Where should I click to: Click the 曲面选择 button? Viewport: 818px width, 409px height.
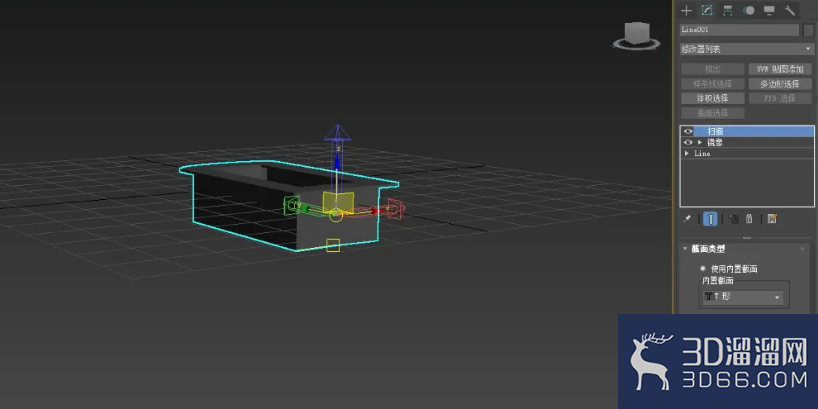713,113
